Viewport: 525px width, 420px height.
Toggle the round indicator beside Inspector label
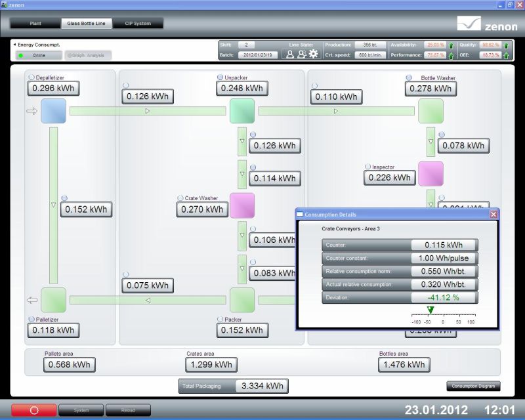pyautogui.click(x=367, y=167)
